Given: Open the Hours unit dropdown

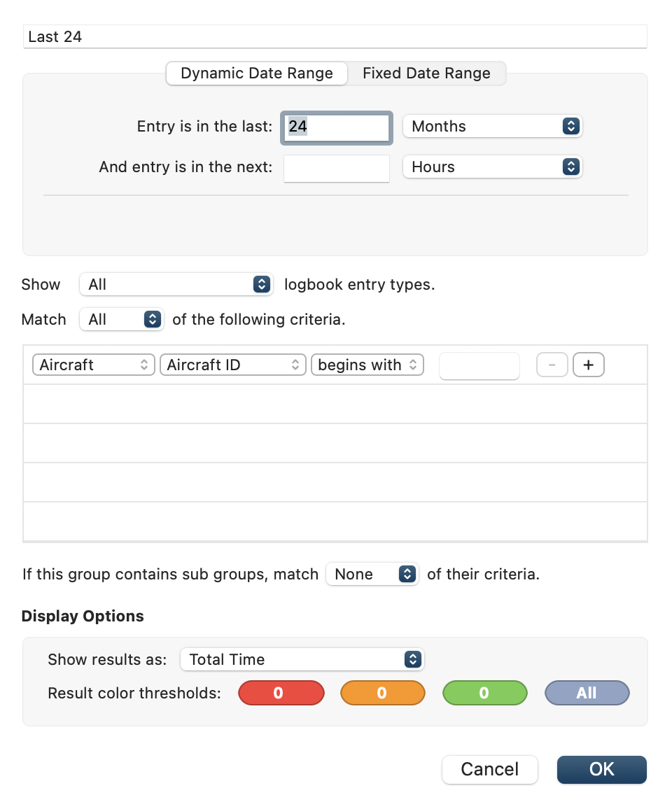Looking at the screenshot, I should 492,167.
